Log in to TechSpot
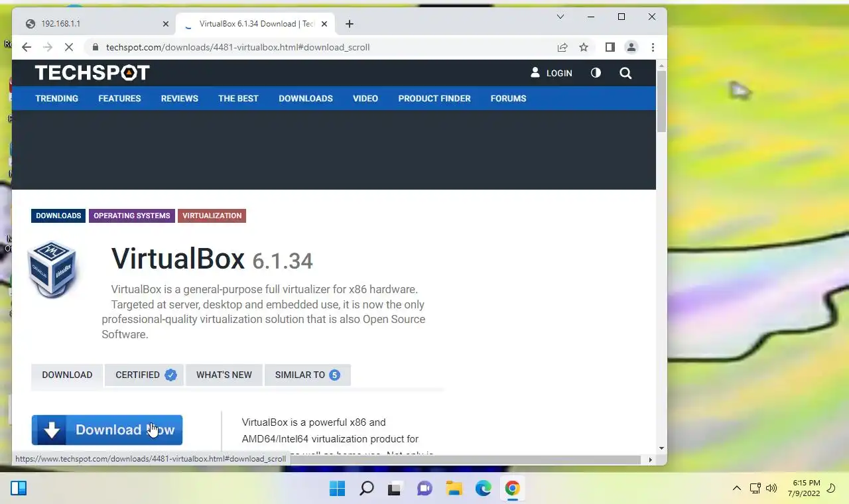Image resolution: width=849 pixels, height=504 pixels. coord(551,73)
